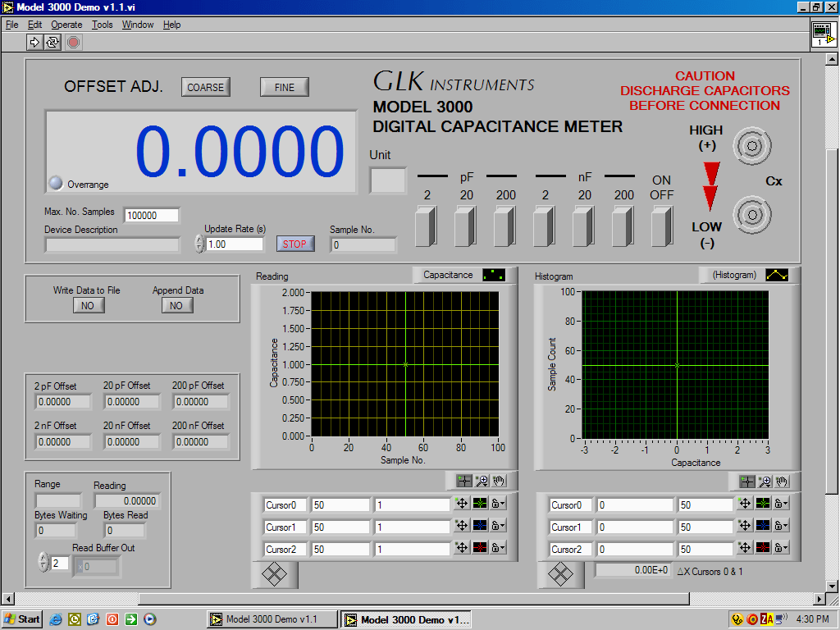Click the Update Rate 1.00 field
Image resolution: width=840 pixels, height=630 pixels.
[x=235, y=244]
